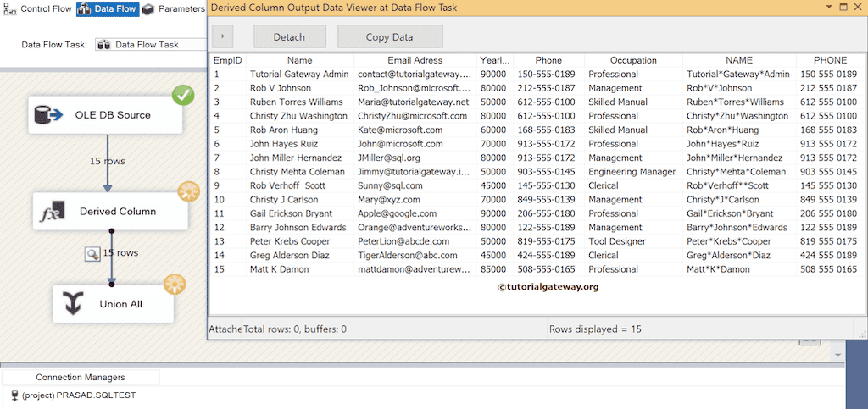Click the Email Adress column header

pos(415,60)
